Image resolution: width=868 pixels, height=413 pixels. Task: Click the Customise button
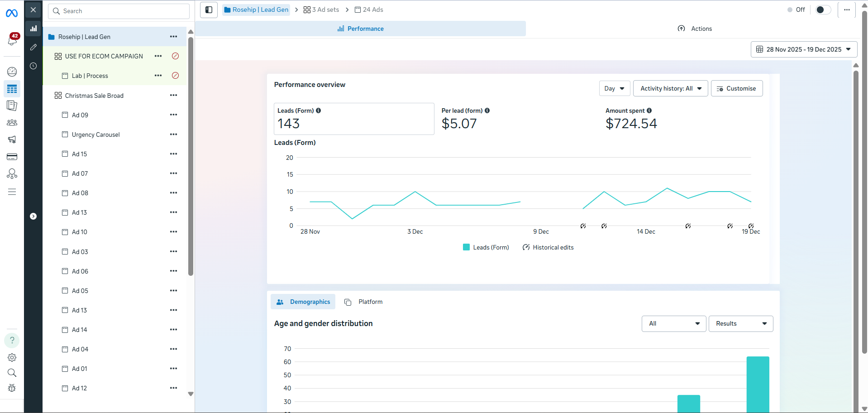pyautogui.click(x=737, y=88)
